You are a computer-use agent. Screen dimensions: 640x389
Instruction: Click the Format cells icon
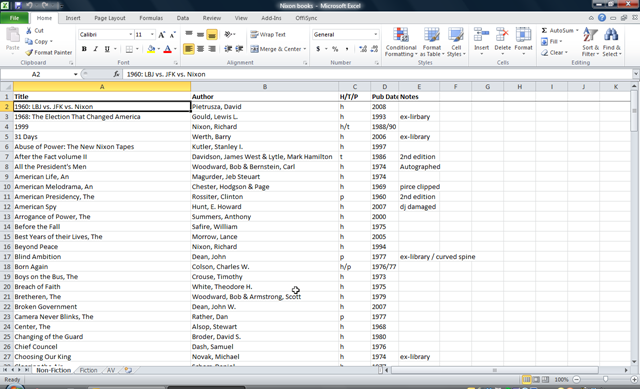[x=523, y=35]
